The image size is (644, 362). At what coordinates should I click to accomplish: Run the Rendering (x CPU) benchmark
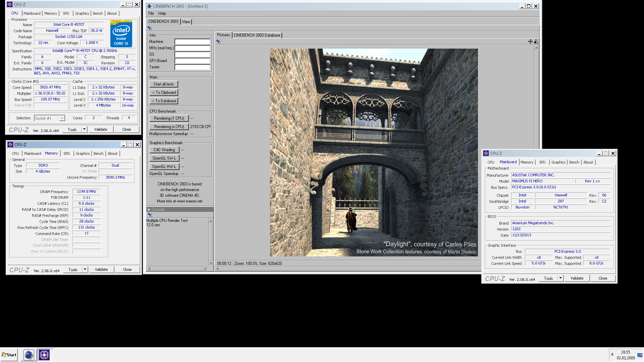[169, 127]
